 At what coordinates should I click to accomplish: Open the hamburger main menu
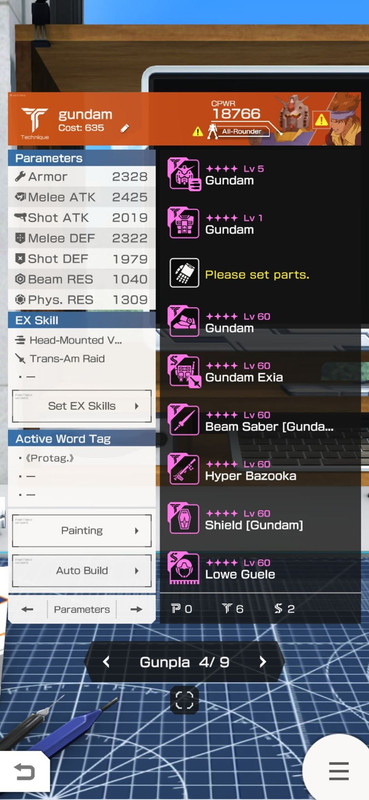(x=338, y=771)
